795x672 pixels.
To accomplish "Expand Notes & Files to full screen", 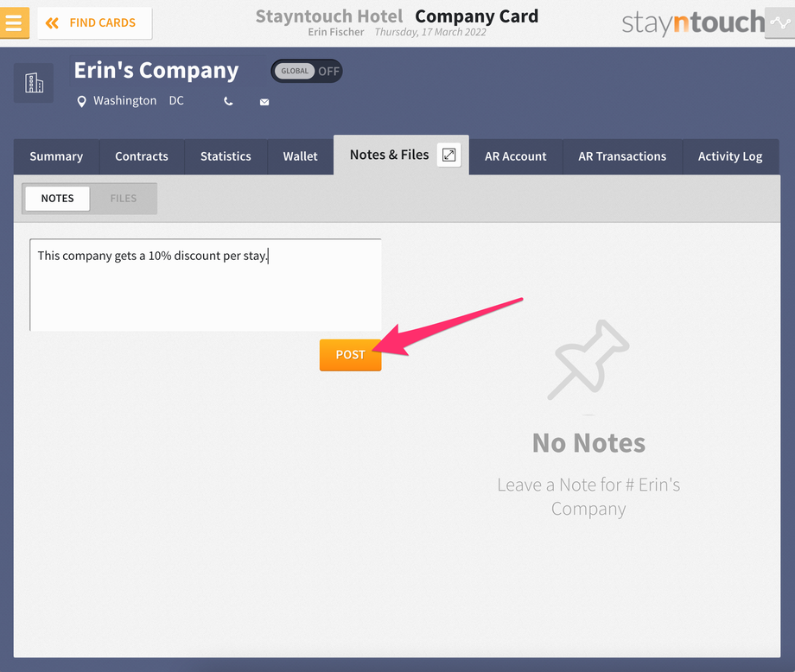I will tap(448, 155).
